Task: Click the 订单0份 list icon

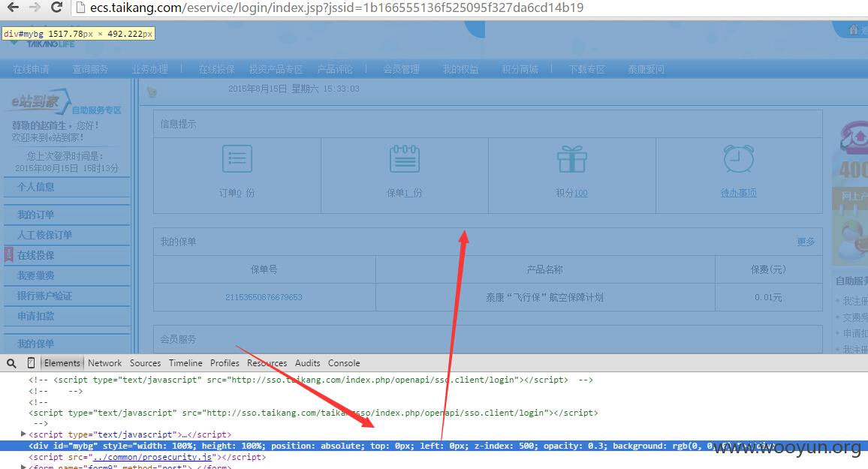Action: click(237, 159)
